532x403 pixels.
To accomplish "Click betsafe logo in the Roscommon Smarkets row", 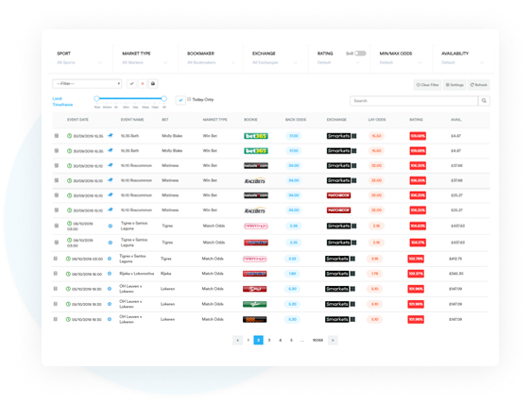I will tap(256, 166).
